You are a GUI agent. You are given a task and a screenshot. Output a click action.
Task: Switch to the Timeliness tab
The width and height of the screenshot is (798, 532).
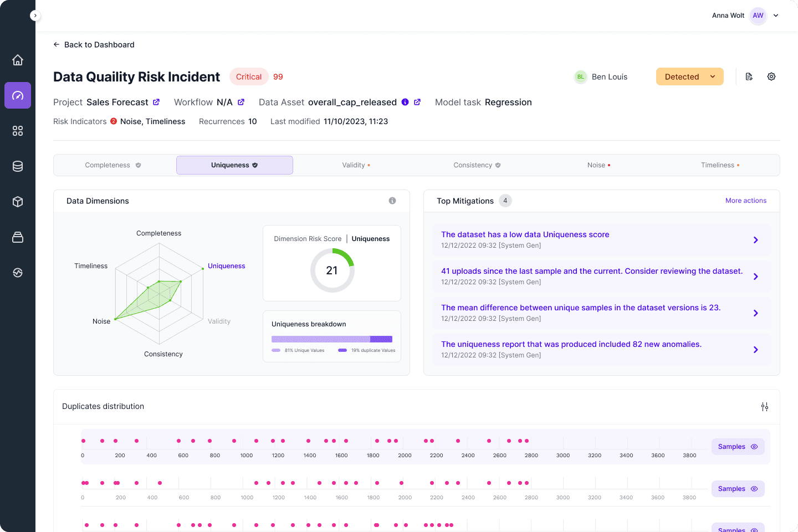(720, 165)
